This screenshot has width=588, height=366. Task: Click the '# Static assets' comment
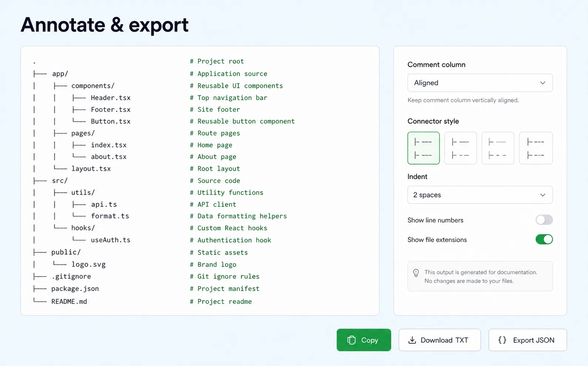click(x=219, y=252)
